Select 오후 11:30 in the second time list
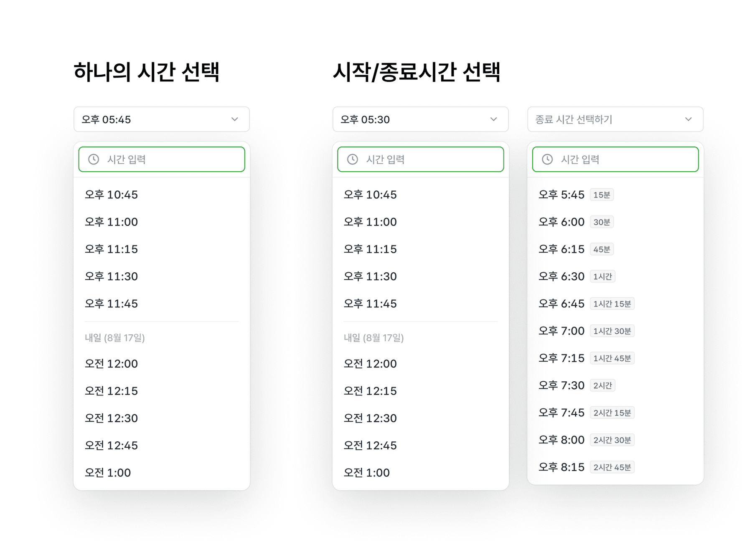The width and height of the screenshot is (752, 560). tap(369, 276)
